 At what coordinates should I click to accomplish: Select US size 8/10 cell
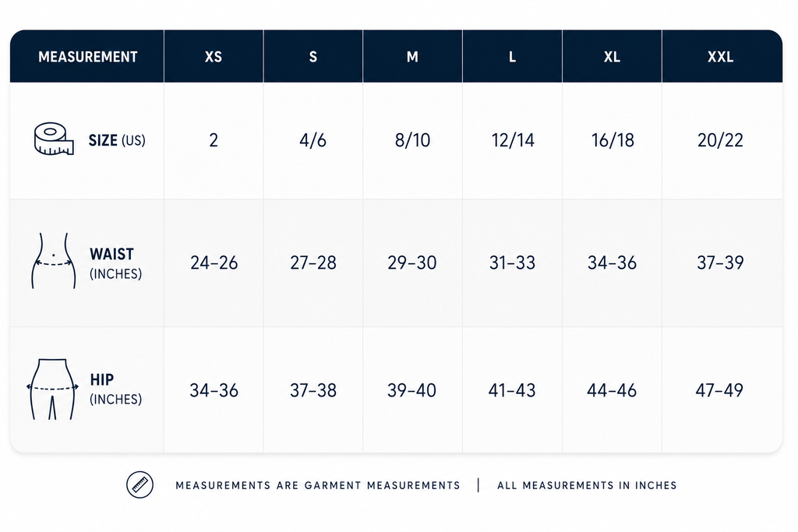tap(413, 140)
